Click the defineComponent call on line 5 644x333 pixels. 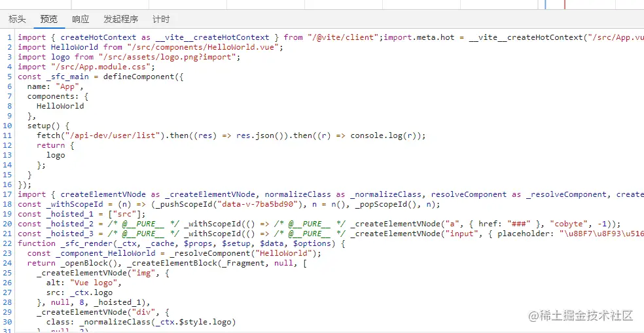pos(139,77)
